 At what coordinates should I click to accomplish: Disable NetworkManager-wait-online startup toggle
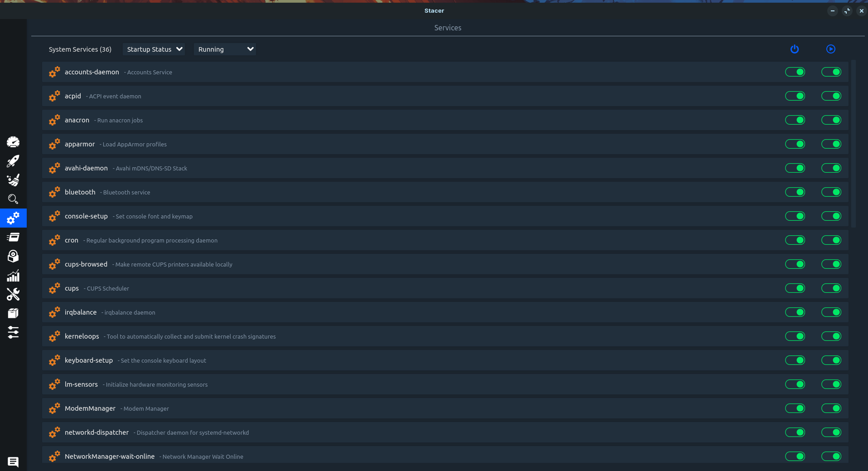pyautogui.click(x=795, y=456)
